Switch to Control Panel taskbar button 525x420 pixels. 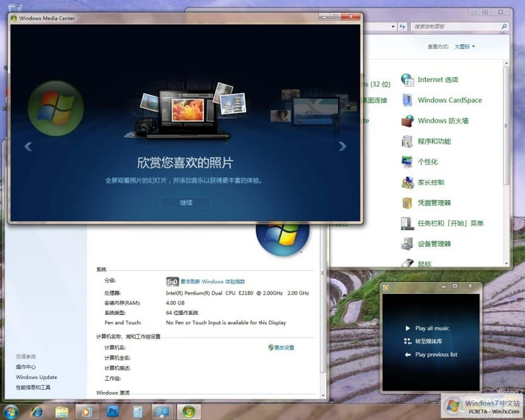click(162, 412)
